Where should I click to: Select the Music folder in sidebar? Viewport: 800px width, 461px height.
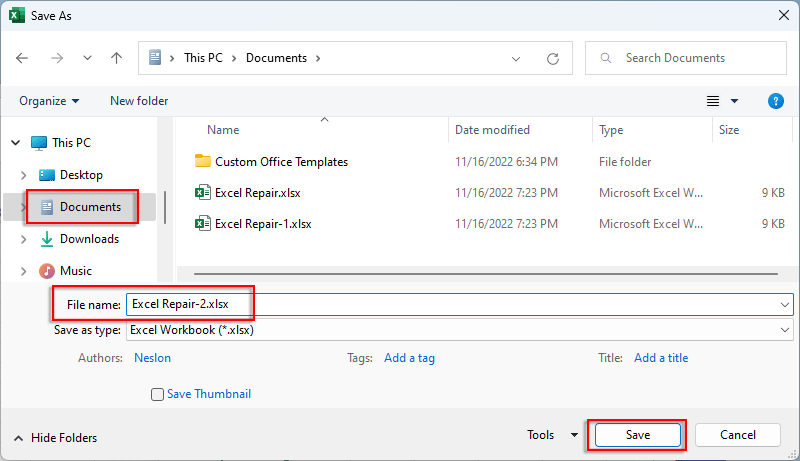coord(75,271)
